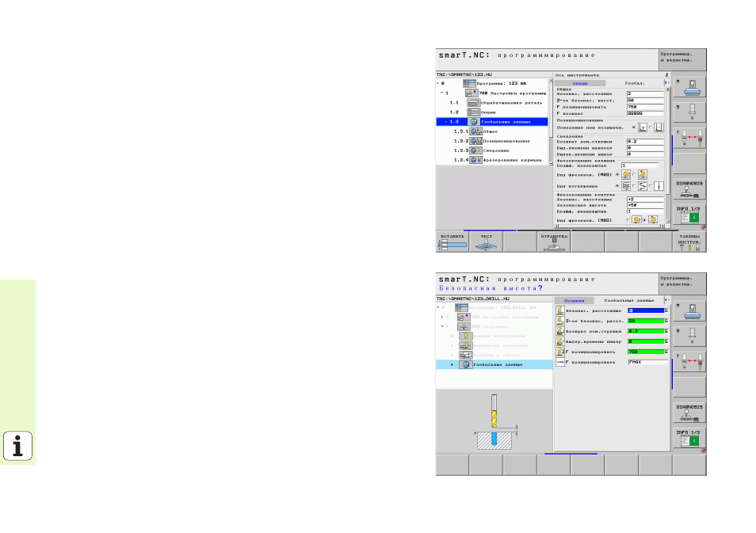The width and height of the screenshot is (756, 533).
Task: Click the ТЕСТ program test softkey
Action: (x=486, y=242)
